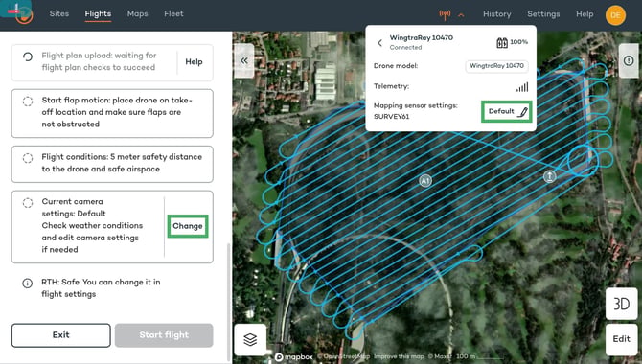Click the Improve this map link
642x364 pixels.
[399, 356]
